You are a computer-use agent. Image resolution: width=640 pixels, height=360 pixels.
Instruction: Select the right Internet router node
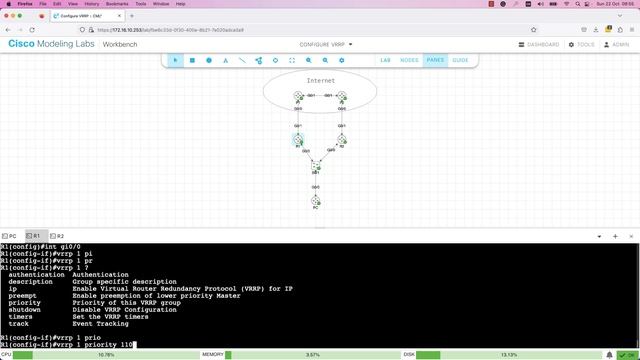click(x=342, y=96)
